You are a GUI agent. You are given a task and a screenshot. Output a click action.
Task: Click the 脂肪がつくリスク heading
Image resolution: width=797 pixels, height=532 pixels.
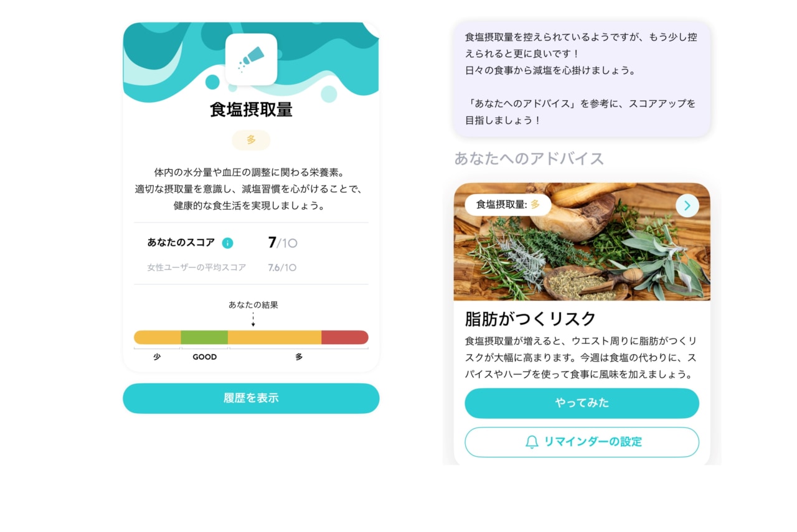pos(531,319)
